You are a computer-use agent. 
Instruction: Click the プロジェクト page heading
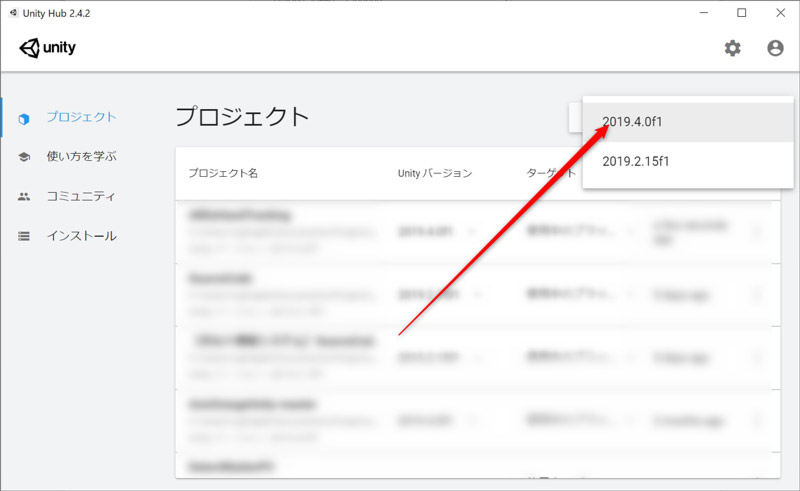click(242, 116)
